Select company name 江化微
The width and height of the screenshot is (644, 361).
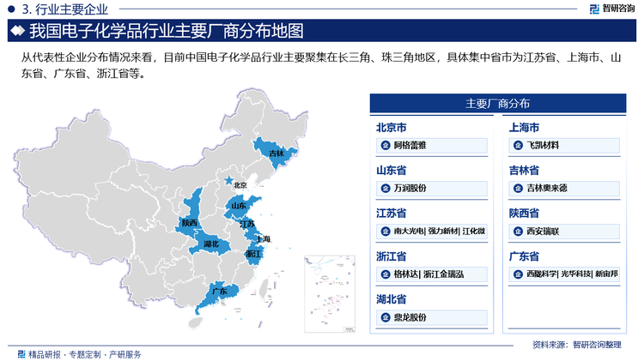474,232
